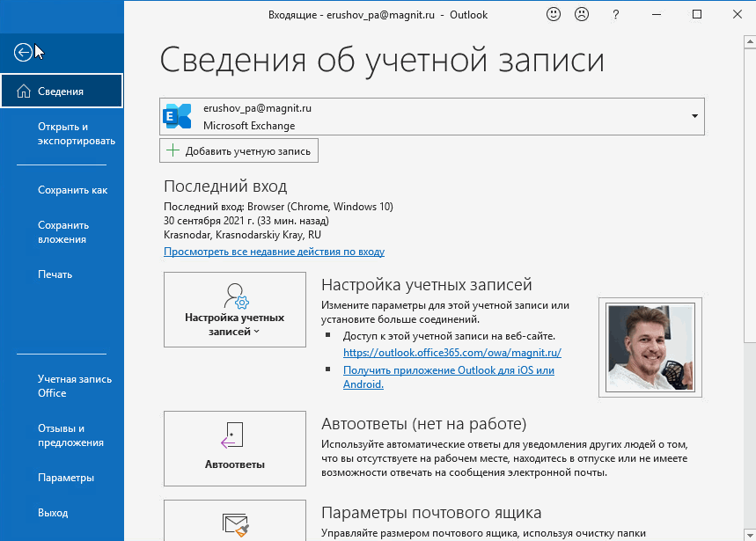Click the smiley face feedback icon
The height and width of the screenshot is (541, 756).
point(553,14)
